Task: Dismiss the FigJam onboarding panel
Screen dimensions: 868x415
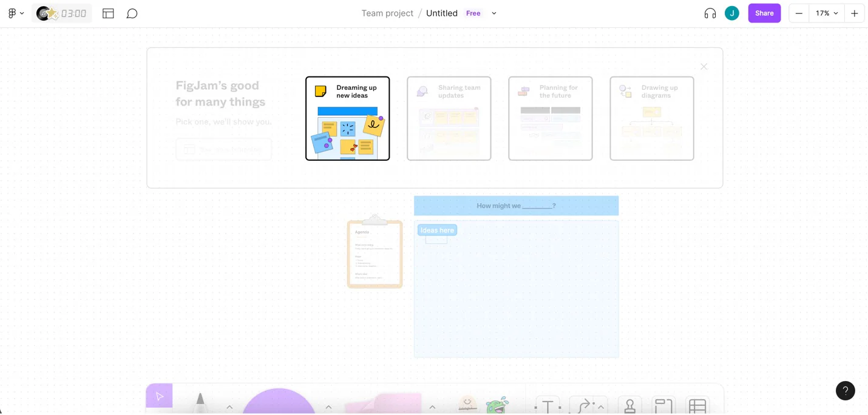Action: tap(704, 67)
